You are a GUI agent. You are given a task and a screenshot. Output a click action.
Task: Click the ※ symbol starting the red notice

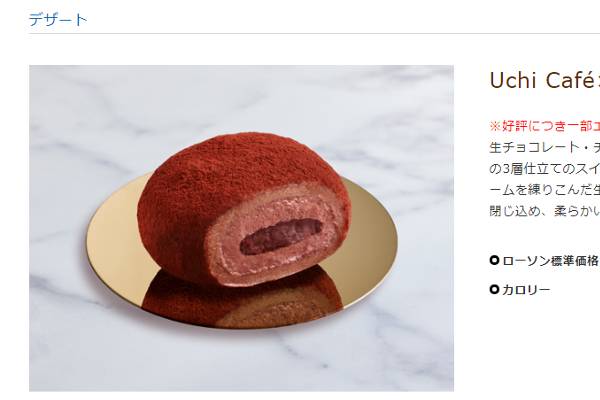click(x=495, y=126)
